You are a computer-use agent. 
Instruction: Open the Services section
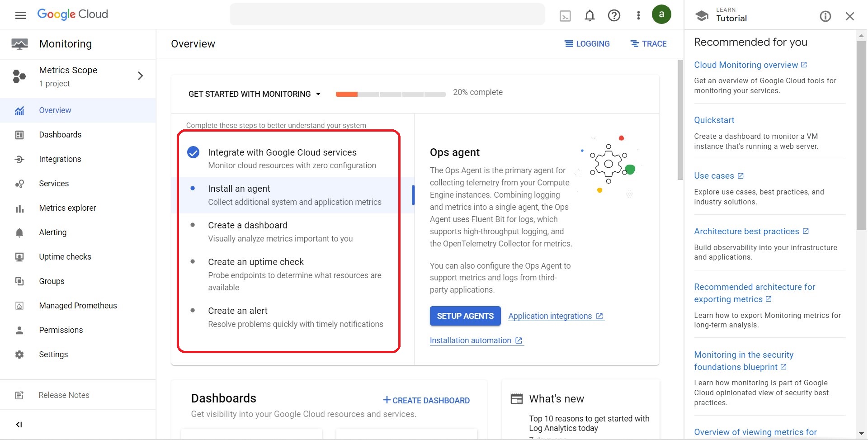point(54,183)
